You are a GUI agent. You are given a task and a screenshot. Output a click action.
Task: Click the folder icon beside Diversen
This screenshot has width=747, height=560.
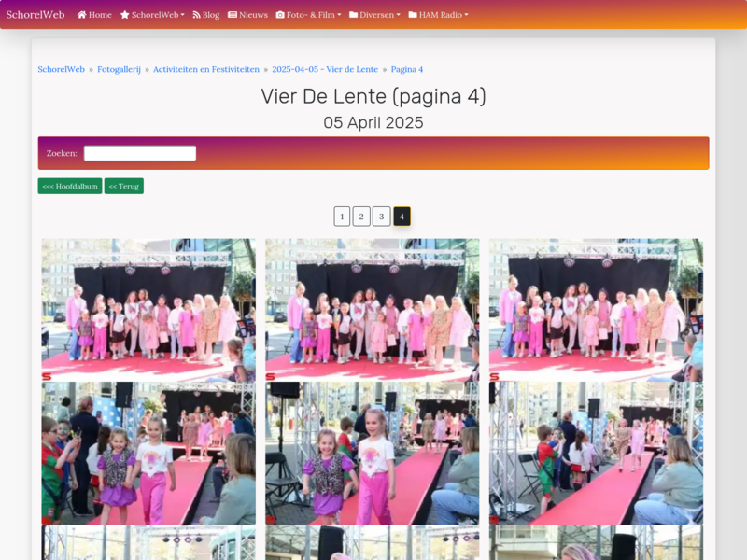[354, 15]
